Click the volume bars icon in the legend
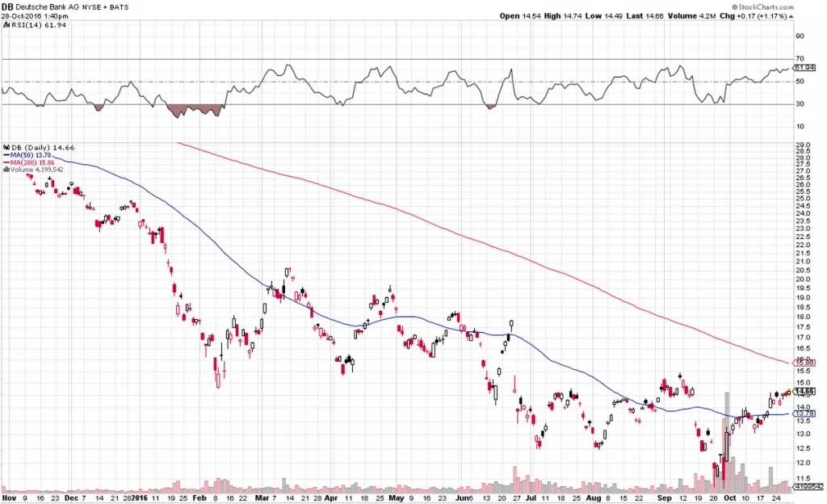 point(6,170)
